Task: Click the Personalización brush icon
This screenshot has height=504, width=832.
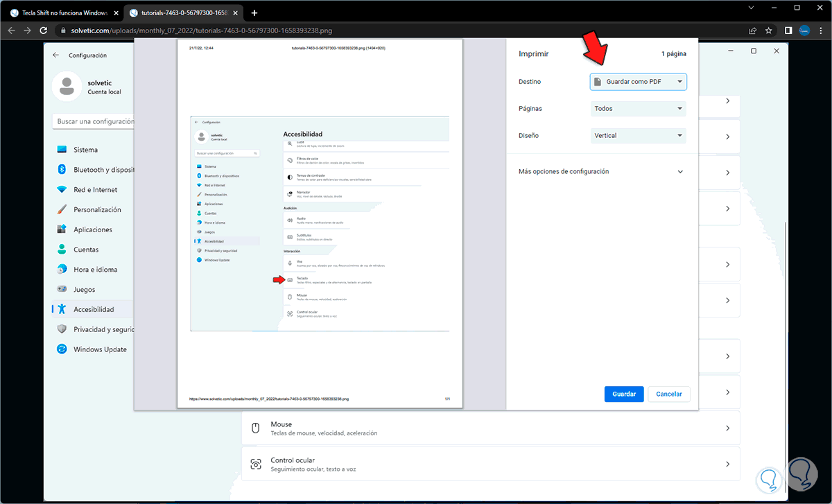Action: pos(62,209)
